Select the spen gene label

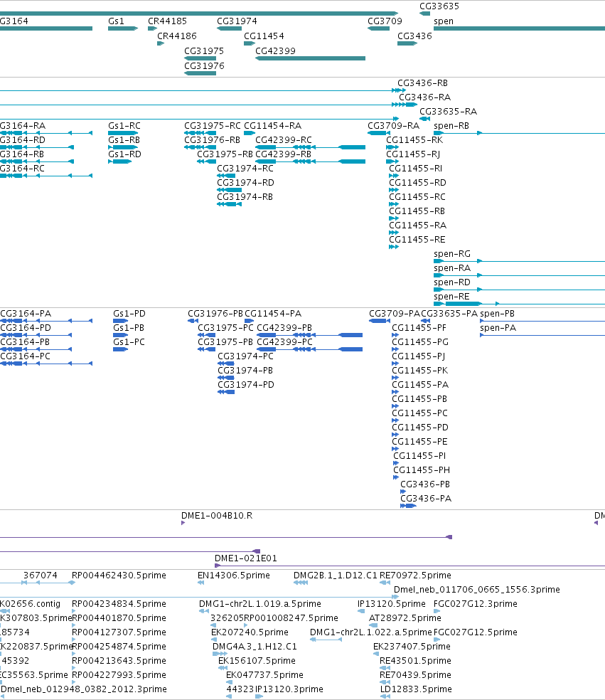444,21
